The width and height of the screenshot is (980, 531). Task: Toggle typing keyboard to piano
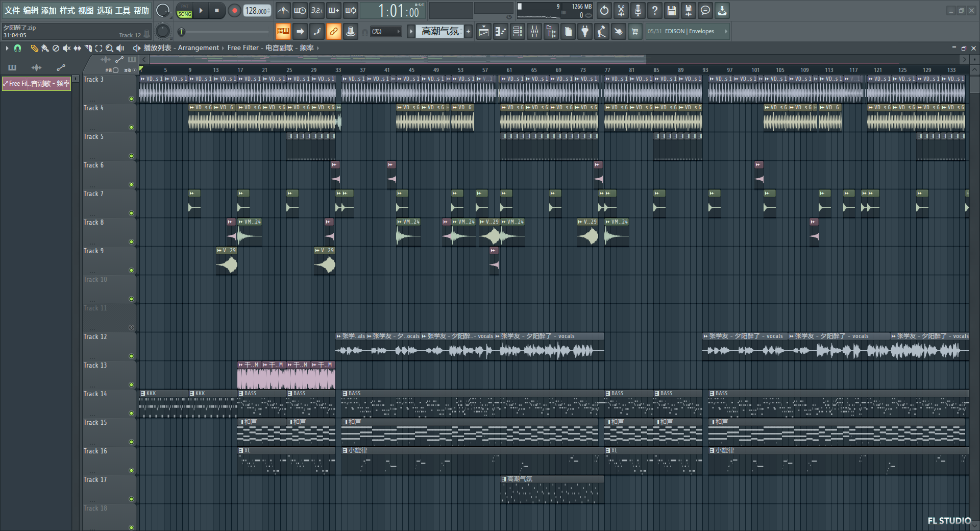click(283, 32)
